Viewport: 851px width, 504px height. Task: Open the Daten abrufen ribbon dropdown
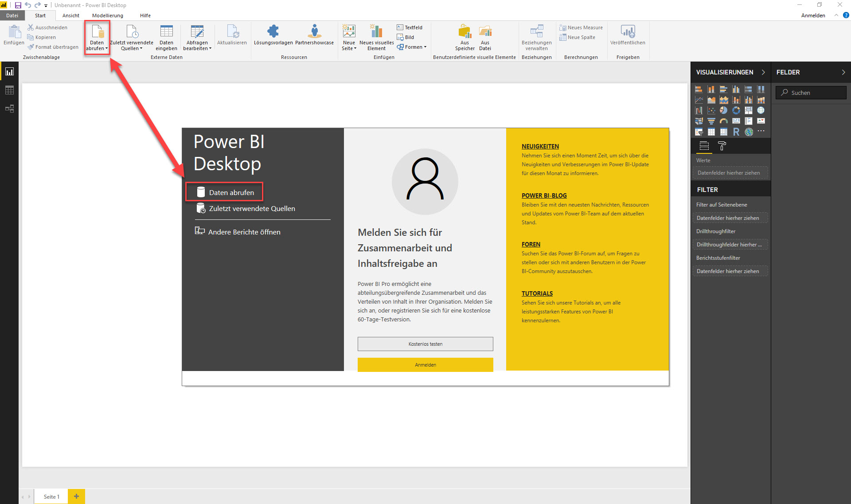[97, 48]
